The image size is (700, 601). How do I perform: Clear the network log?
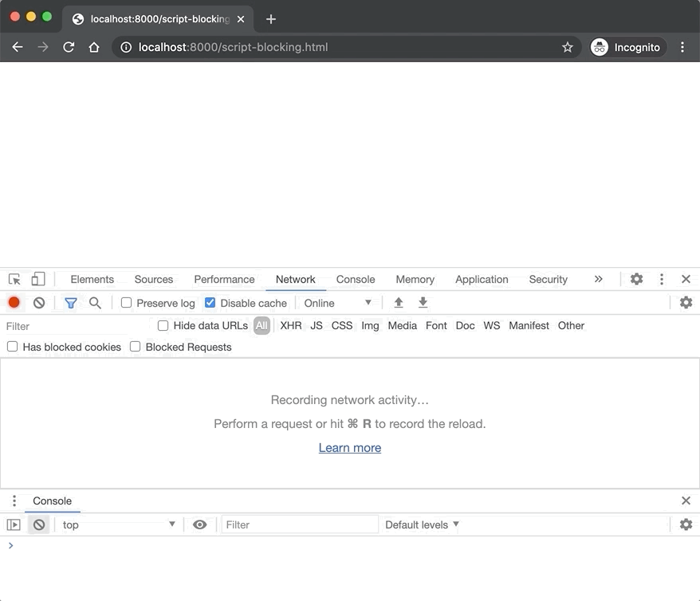pyautogui.click(x=38, y=302)
